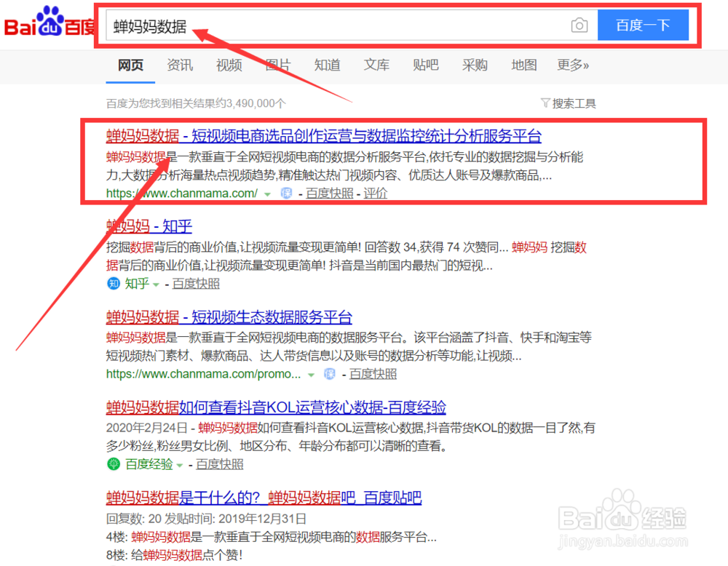
Task: Open 百度快照 for the chanmama.com/promo result
Action: 373,374
